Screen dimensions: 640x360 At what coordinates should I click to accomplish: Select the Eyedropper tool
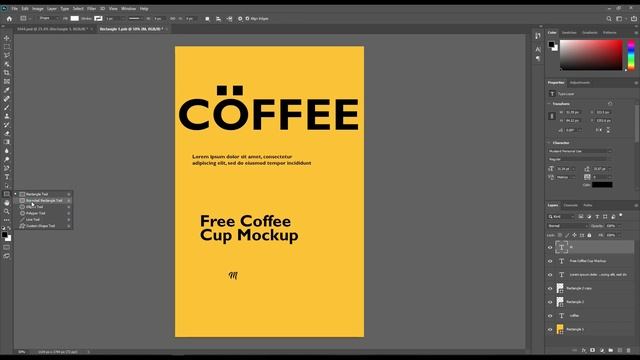pos(7,90)
